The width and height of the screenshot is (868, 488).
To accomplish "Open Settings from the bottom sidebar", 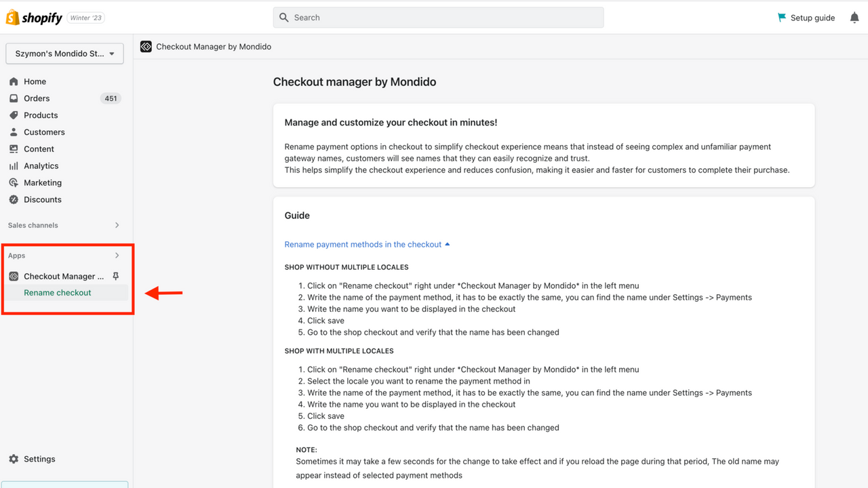I will click(39, 459).
